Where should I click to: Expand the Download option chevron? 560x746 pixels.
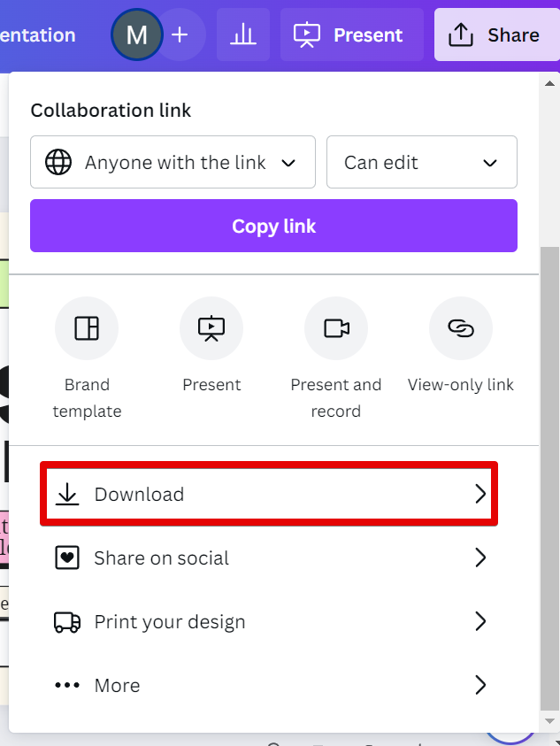point(480,494)
